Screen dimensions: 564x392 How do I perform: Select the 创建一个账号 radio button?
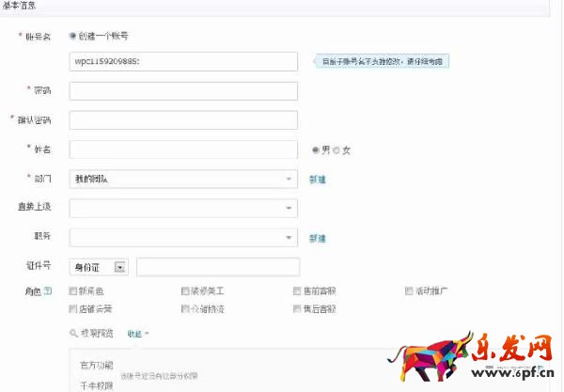73,36
